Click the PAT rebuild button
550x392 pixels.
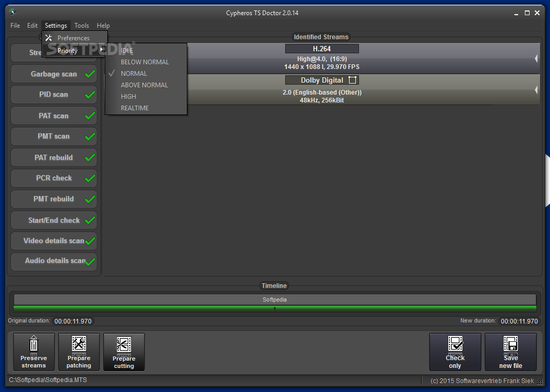click(54, 157)
